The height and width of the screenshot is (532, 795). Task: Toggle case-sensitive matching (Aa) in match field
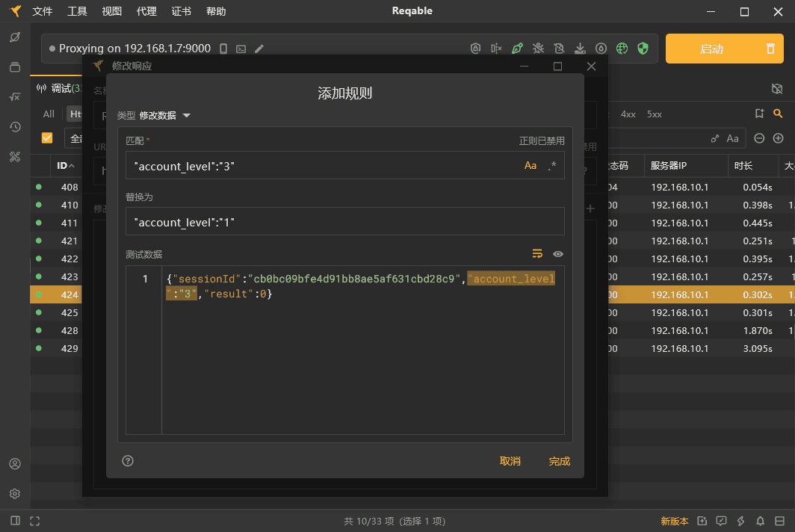(530, 166)
